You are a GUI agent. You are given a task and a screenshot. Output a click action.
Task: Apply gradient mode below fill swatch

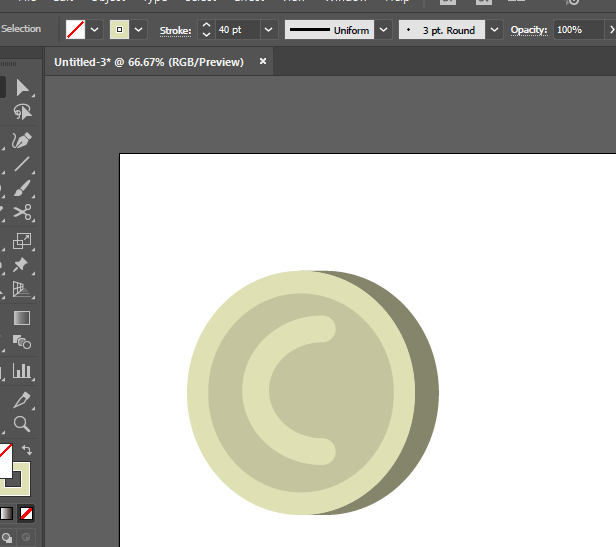point(6,514)
